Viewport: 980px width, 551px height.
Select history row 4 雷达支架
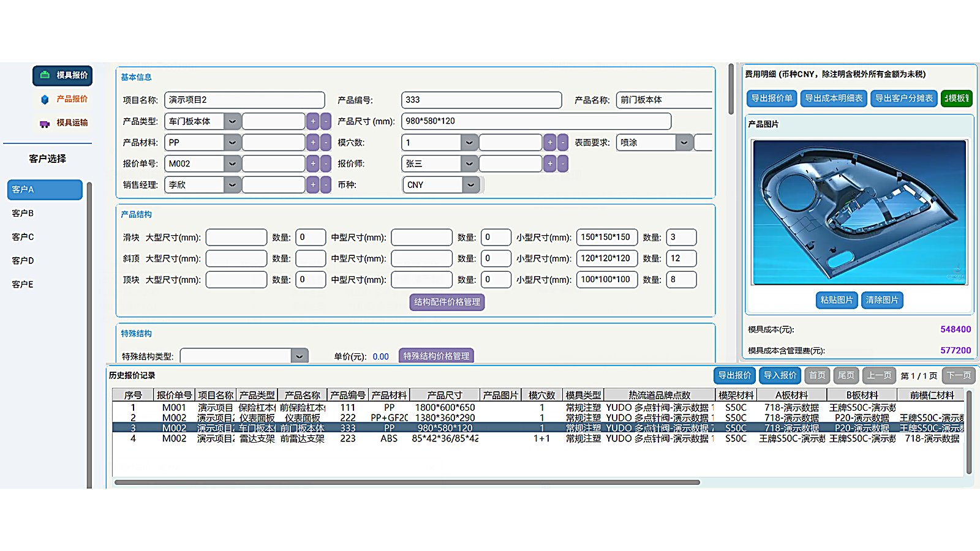[x=538, y=438]
